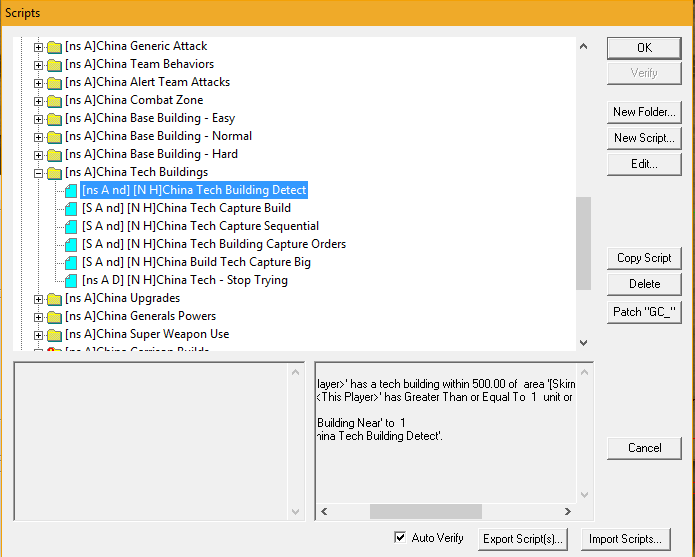The height and width of the screenshot is (557, 695).
Task: Click the China Tech Capture Build script icon
Action: point(70,208)
